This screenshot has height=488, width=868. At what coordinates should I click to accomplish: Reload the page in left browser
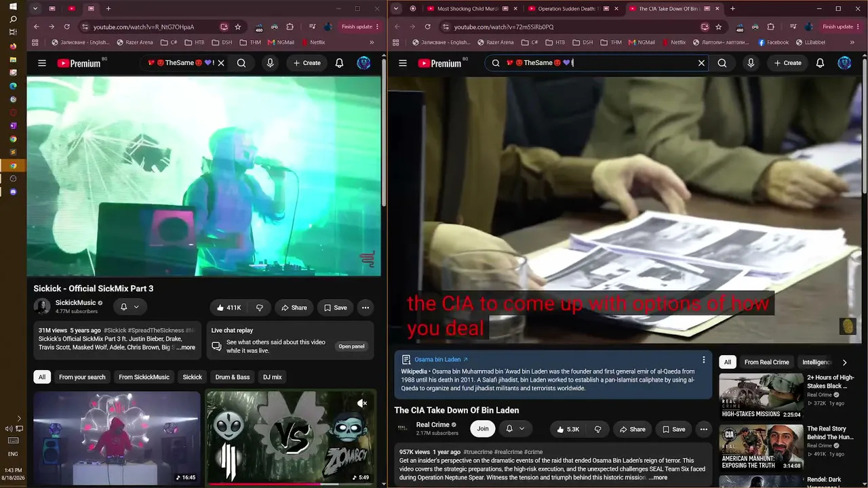66,27
